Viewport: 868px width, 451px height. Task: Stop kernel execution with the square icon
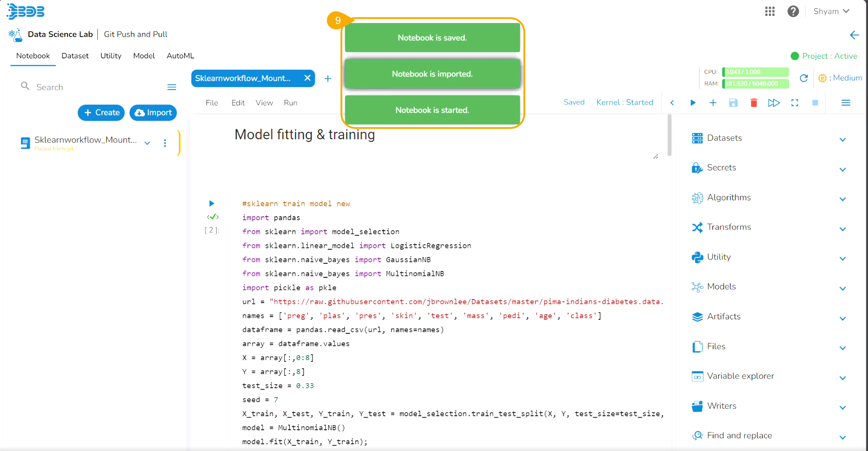click(815, 103)
